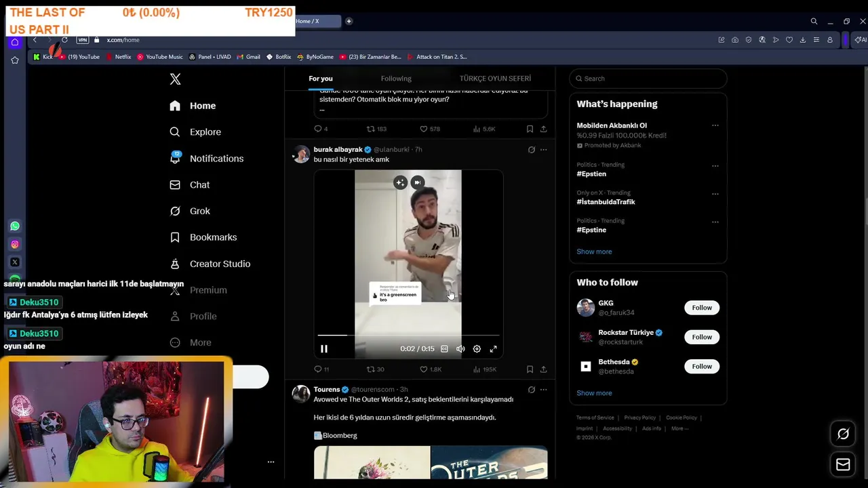
Task: Pause the playing video
Action: (x=324, y=349)
